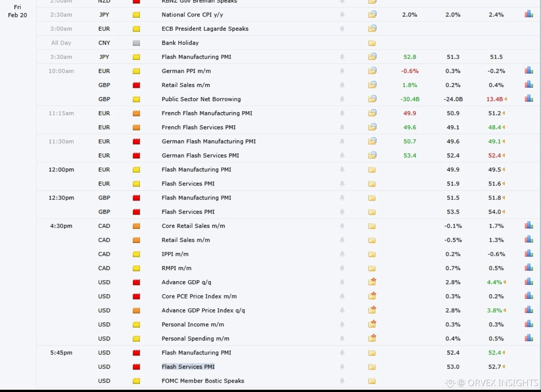Click the actual value 1.8% for Retail Sales
The height and width of the screenshot is (392, 541).
pyautogui.click(x=410, y=85)
